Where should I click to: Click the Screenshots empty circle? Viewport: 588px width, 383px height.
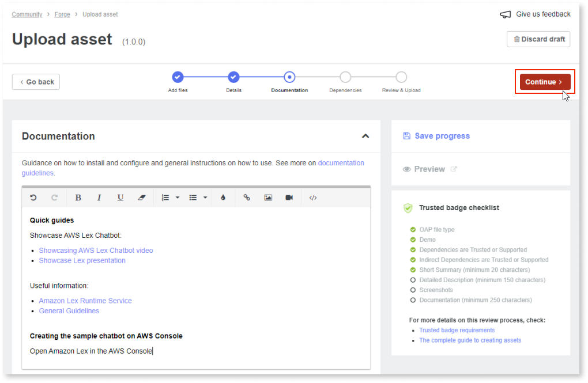pyautogui.click(x=413, y=290)
